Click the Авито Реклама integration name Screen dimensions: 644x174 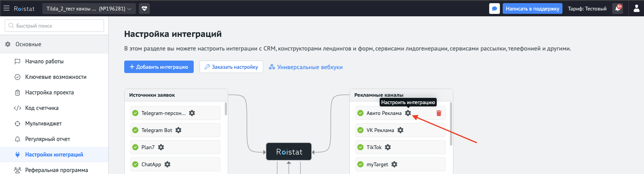pyautogui.click(x=384, y=113)
